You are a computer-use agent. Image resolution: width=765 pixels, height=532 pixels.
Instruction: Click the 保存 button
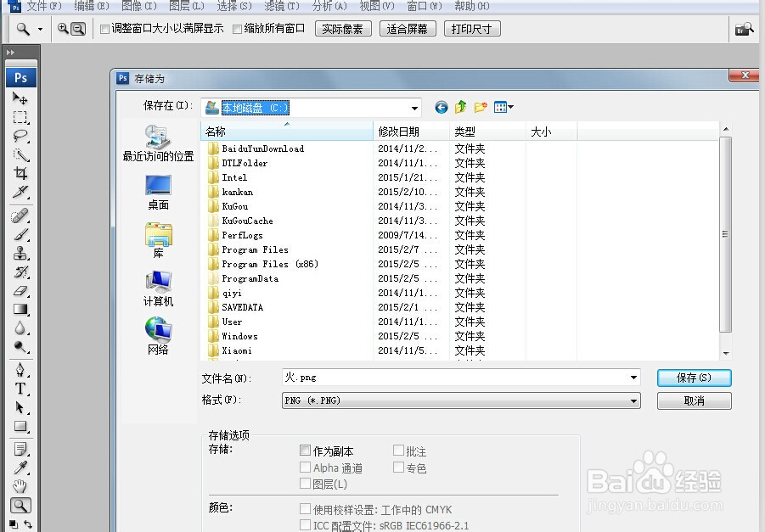click(694, 378)
